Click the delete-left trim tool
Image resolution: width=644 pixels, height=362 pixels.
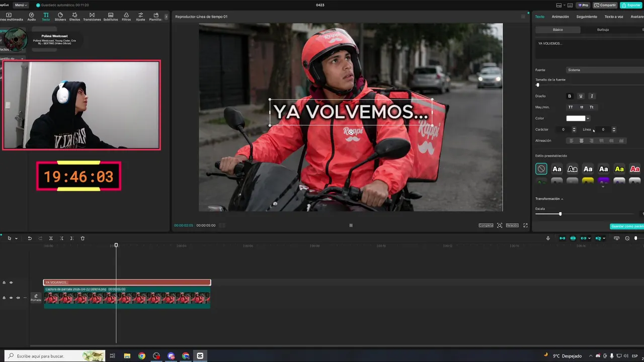point(61,238)
